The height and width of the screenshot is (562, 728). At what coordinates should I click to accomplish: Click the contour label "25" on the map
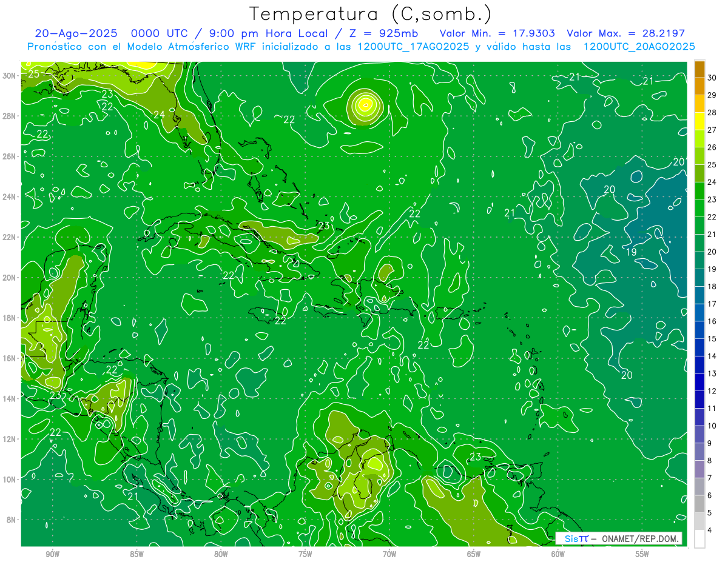point(34,74)
